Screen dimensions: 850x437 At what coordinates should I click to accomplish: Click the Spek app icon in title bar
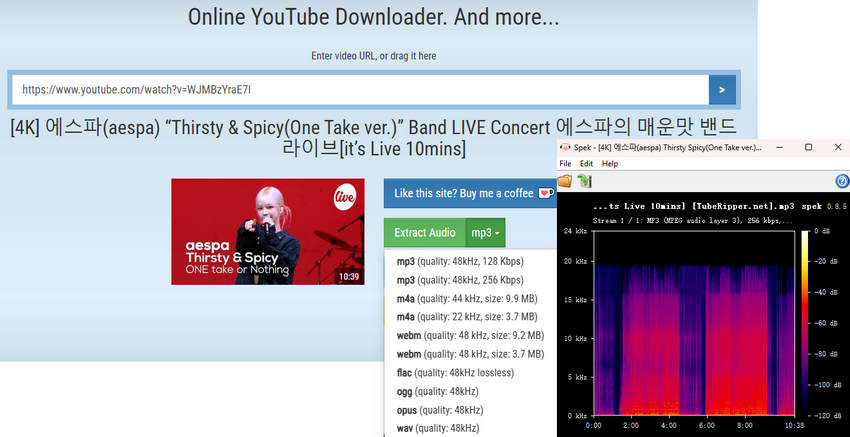tap(565, 147)
